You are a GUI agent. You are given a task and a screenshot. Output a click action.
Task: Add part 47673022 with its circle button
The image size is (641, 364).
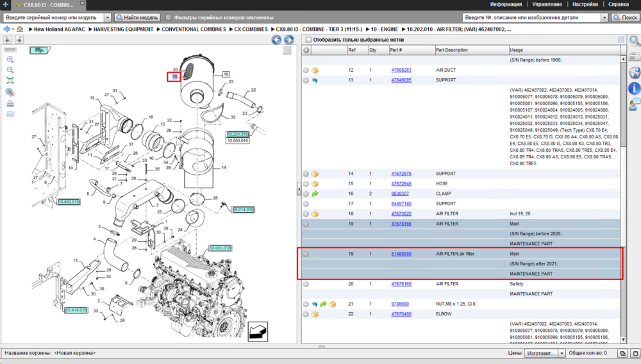point(306,214)
